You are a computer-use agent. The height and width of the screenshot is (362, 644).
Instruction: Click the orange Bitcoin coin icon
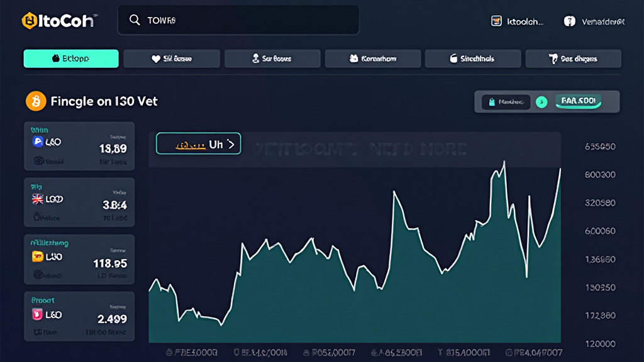pyautogui.click(x=36, y=101)
